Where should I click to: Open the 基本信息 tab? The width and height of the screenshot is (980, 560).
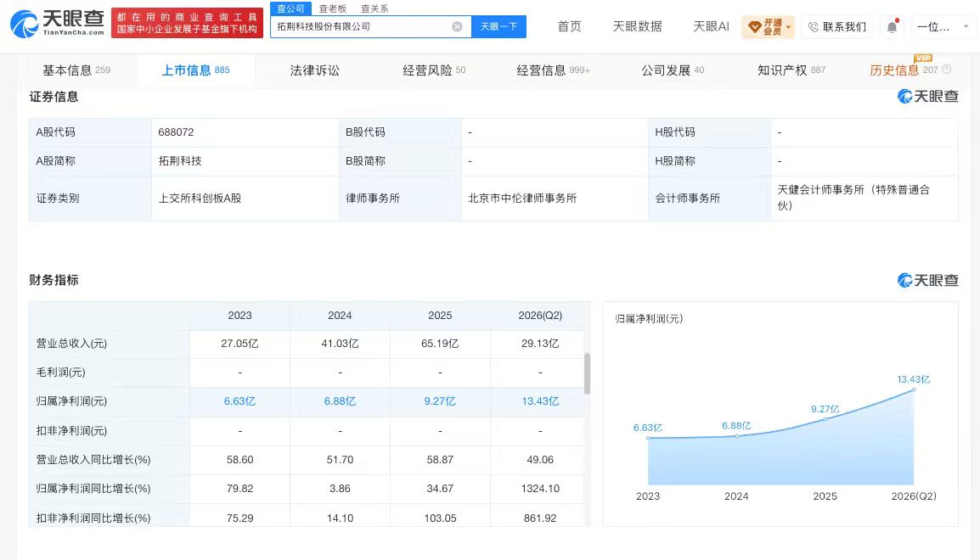click(76, 70)
